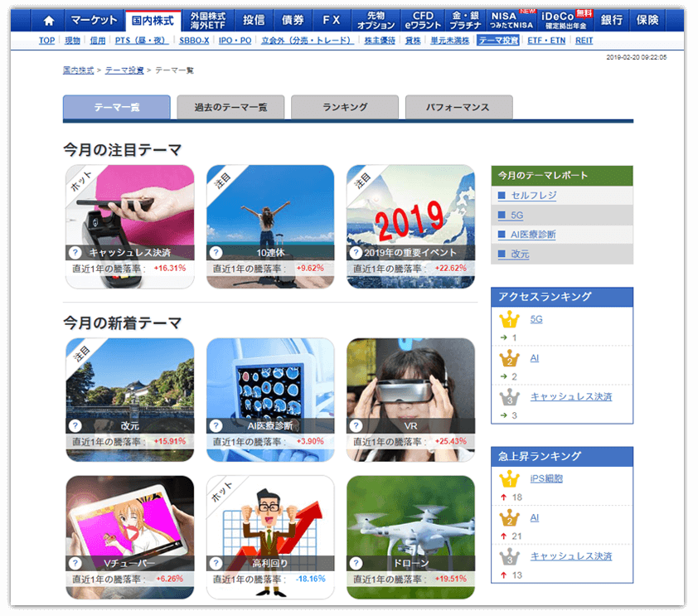This screenshot has width=698, height=616.
Task: Open the ランキング tab
Action: (344, 107)
